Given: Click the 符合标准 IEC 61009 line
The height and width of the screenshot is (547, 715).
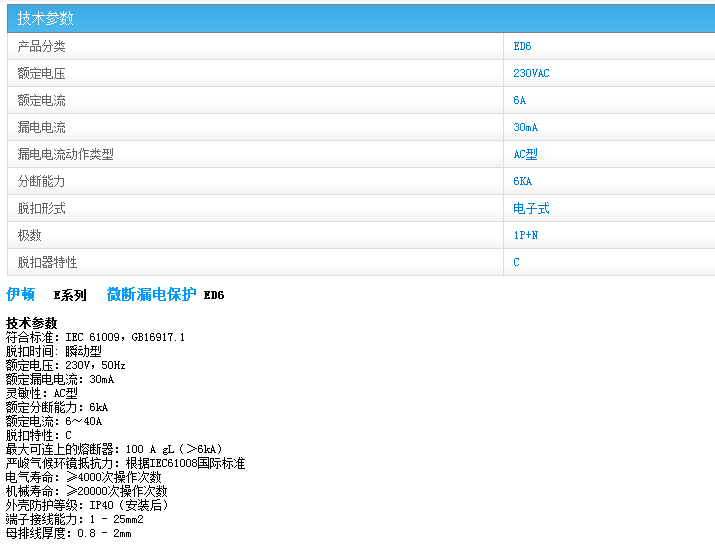Looking at the screenshot, I should pyautogui.click(x=95, y=337).
